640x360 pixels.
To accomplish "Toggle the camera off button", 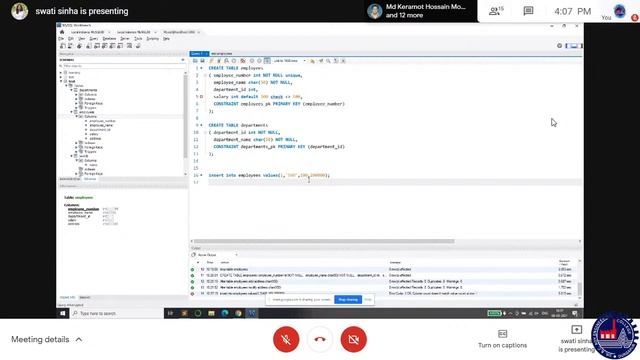I will pos(353,339).
